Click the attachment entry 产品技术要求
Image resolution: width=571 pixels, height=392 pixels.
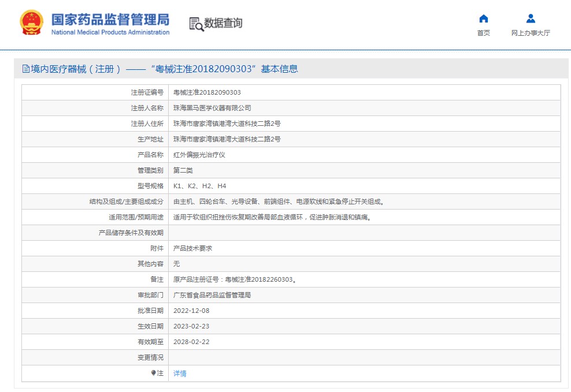coord(193,248)
